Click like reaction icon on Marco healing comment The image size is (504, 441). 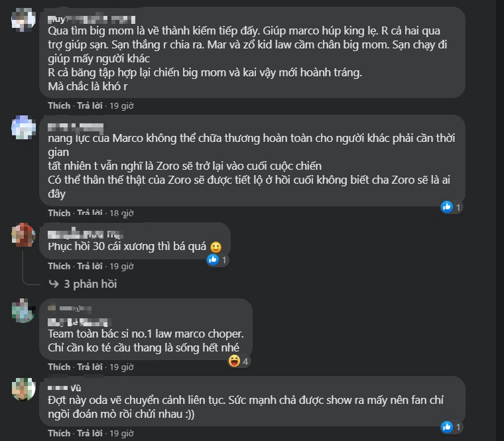point(447,207)
